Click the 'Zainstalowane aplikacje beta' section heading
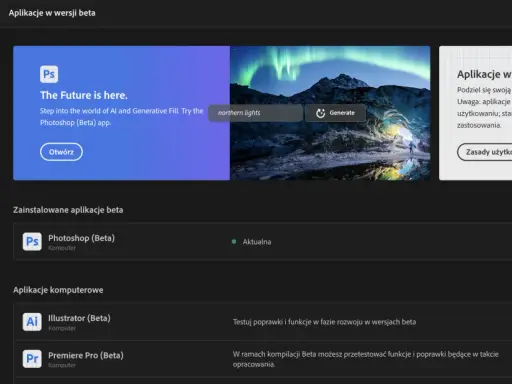The height and width of the screenshot is (384, 512). click(x=68, y=210)
